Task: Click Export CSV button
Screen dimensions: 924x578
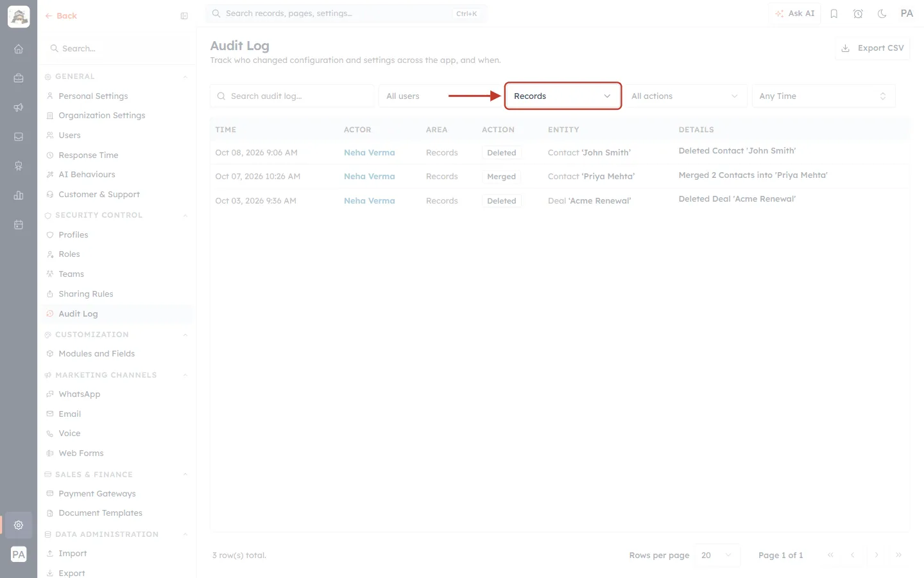Action: click(873, 48)
